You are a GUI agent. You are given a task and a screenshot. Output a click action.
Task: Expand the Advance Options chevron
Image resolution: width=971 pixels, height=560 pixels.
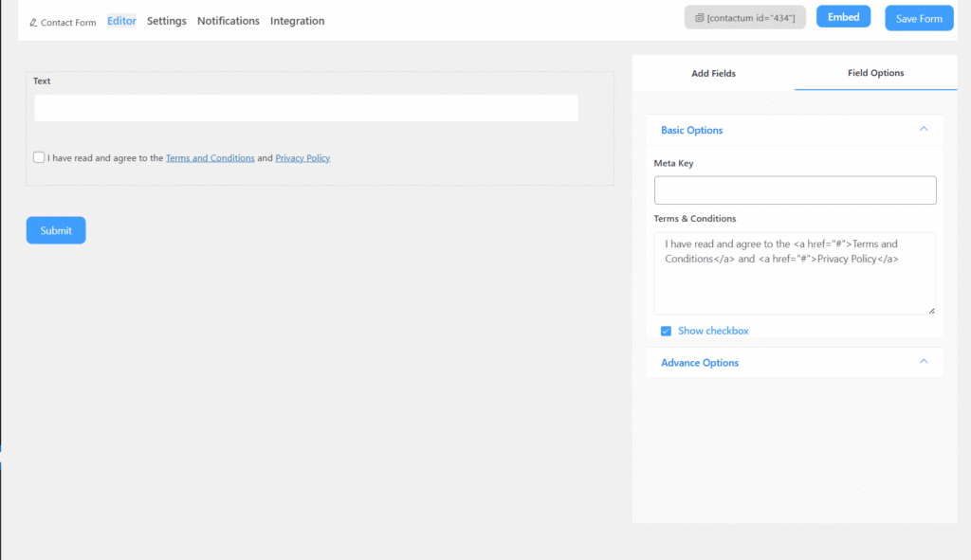coord(924,361)
